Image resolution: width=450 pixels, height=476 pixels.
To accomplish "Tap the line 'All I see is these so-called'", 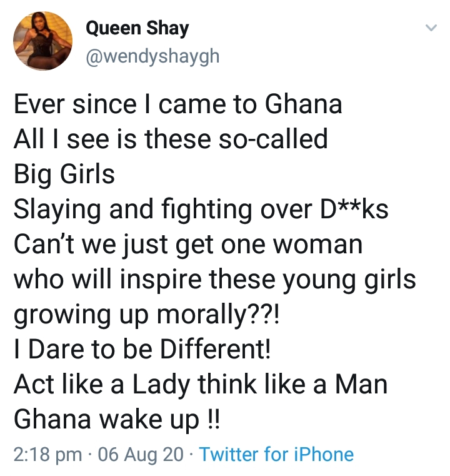I will pos(171,139).
